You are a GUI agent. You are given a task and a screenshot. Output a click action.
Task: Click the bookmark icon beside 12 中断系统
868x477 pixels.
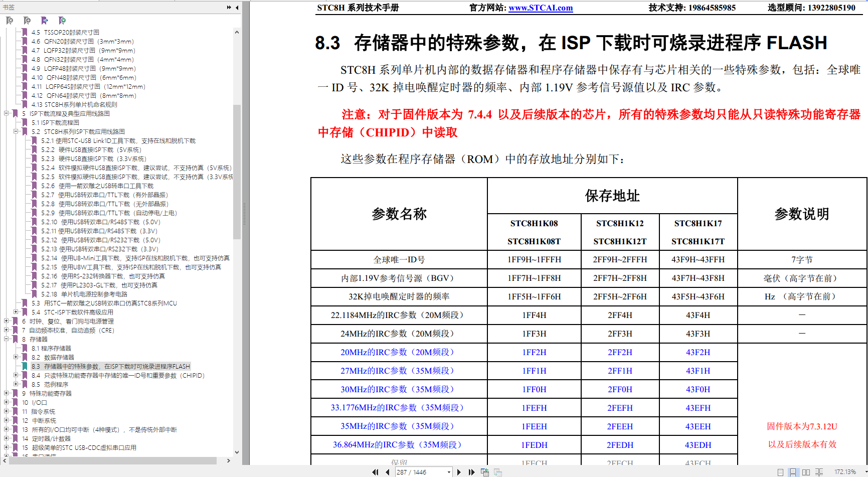click(15, 420)
